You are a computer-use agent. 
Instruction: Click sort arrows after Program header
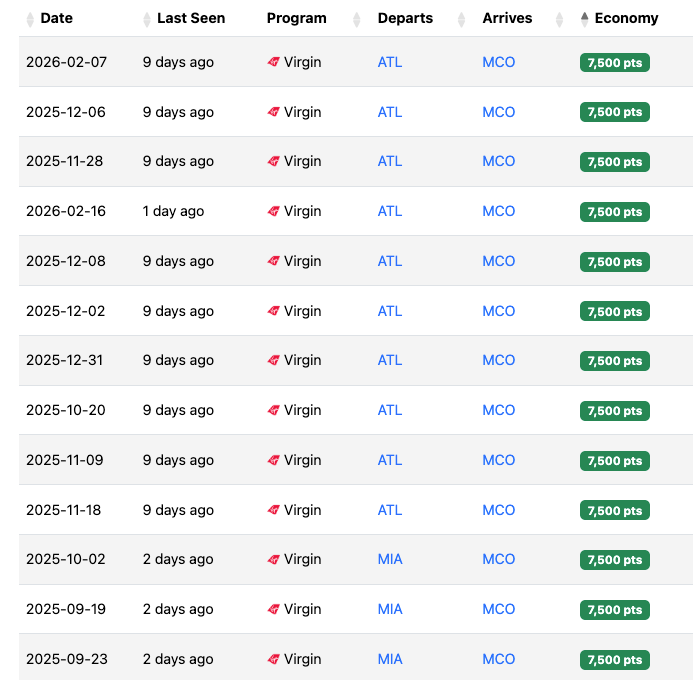click(356, 19)
